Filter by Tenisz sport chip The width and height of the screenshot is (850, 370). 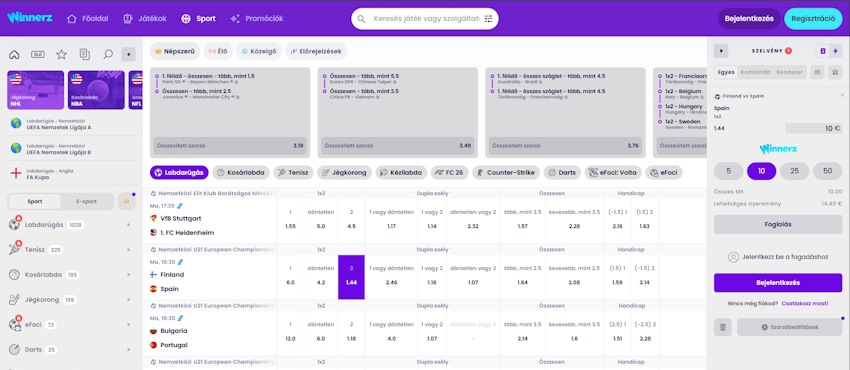pos(293,173)
